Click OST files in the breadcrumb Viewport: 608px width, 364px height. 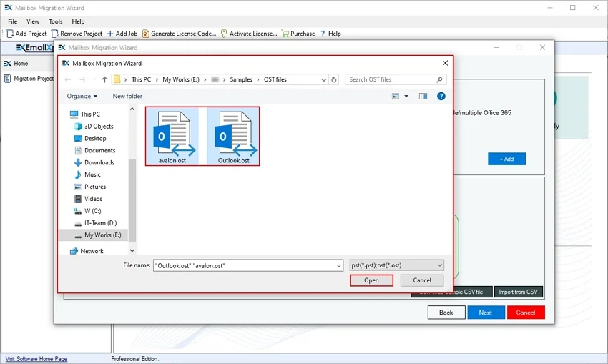275,79
